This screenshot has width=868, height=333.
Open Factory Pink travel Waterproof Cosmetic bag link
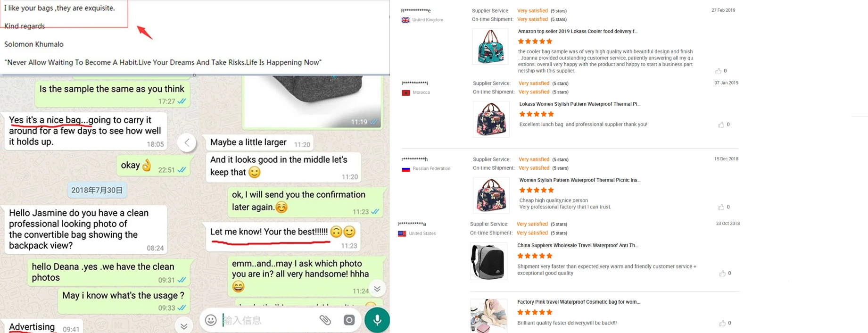click(x=579, y=302)
